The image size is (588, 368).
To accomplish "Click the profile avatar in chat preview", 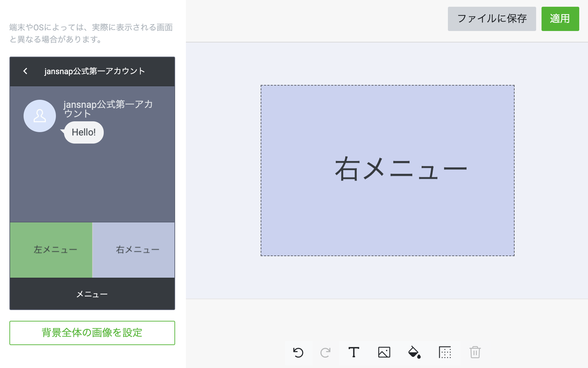I will [x=40, y=116].
